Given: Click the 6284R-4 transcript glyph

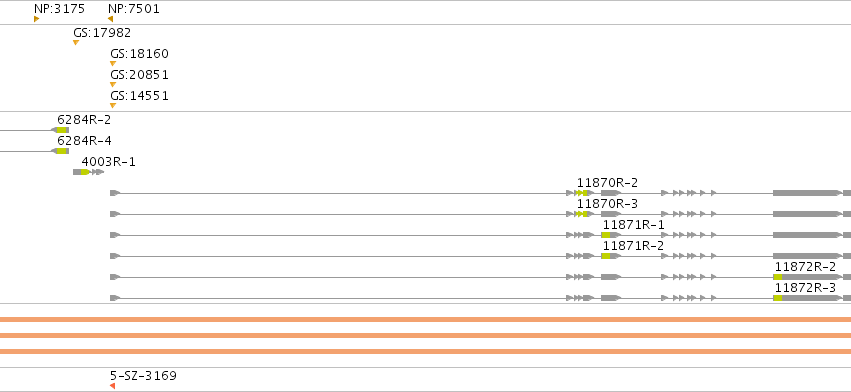Looking at the screenshot, I should [60, 151].
